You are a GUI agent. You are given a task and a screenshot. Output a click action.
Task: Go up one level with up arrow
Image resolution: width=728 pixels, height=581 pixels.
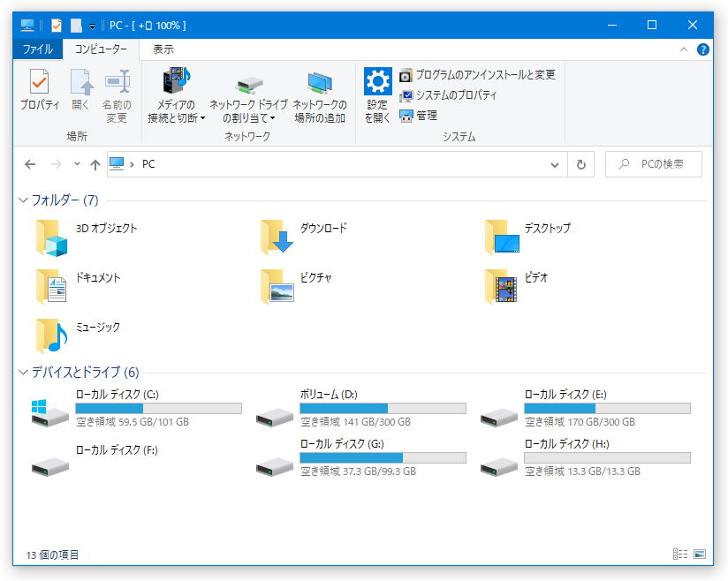[95, 164]
